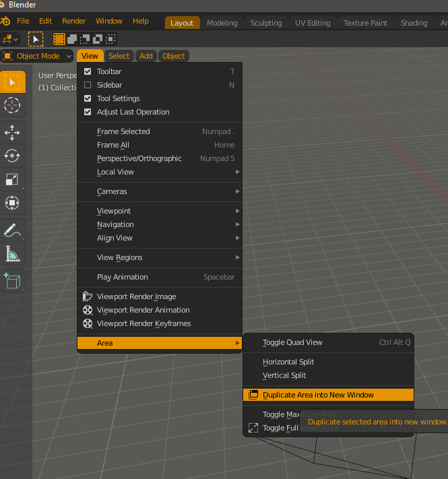The height and width of the screenshot is (479, 448).
Task: Open the Area submenu entry
Action: 160,343
